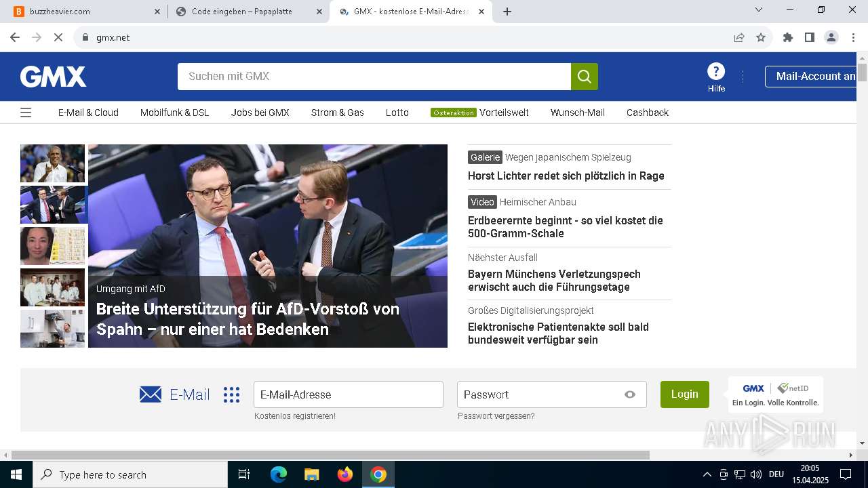The image size is (868, 488).
Task: Close the buzzheavier.com tab
Action: pyautogui.click(x=157, y=12)
